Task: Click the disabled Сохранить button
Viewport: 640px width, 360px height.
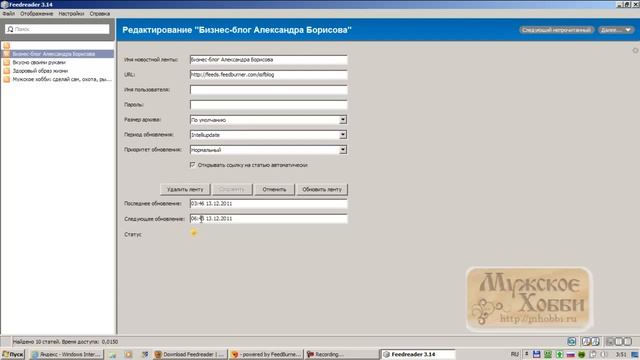Action: coord(232,189)
